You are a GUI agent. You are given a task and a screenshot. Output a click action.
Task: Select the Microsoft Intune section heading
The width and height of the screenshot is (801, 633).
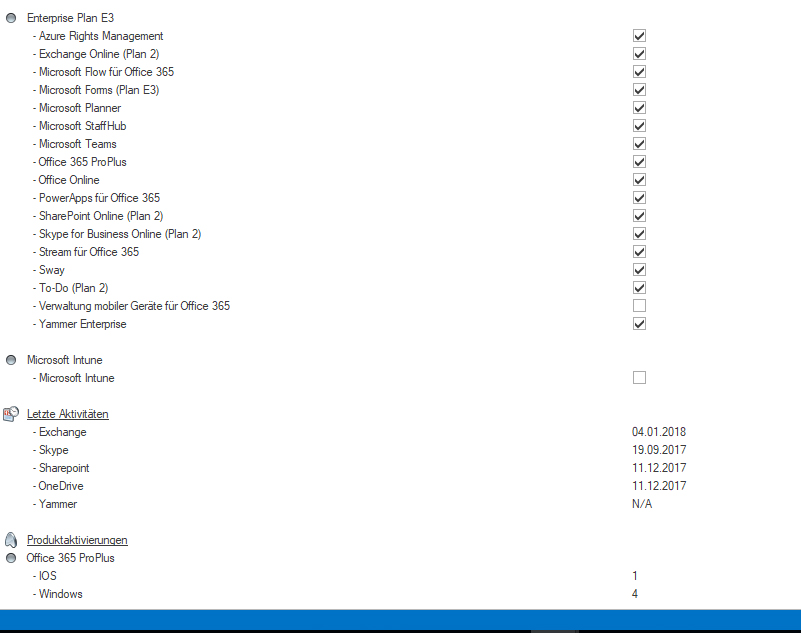tap(64, 360)
